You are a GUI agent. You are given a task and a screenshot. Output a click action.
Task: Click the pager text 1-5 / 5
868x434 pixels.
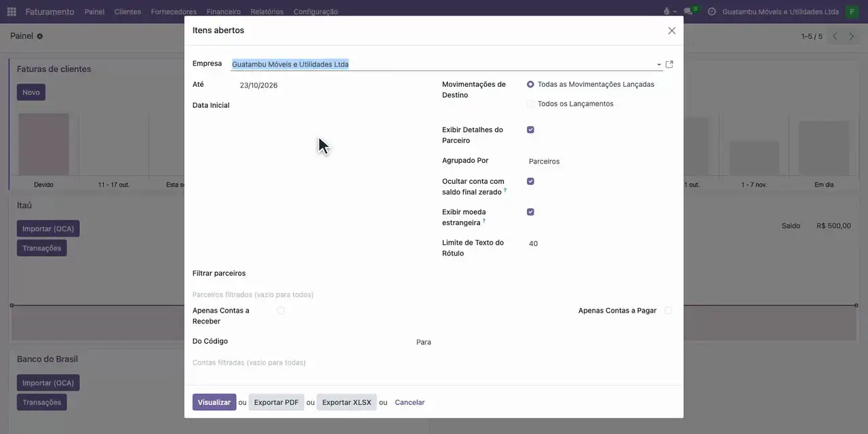coord(812,36)
